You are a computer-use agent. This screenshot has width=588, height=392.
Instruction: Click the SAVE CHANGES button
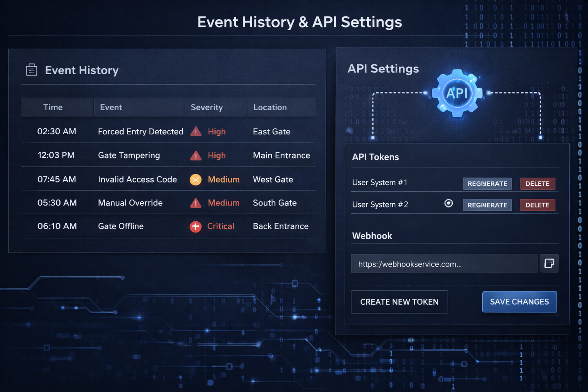click(x=519, y=302)
